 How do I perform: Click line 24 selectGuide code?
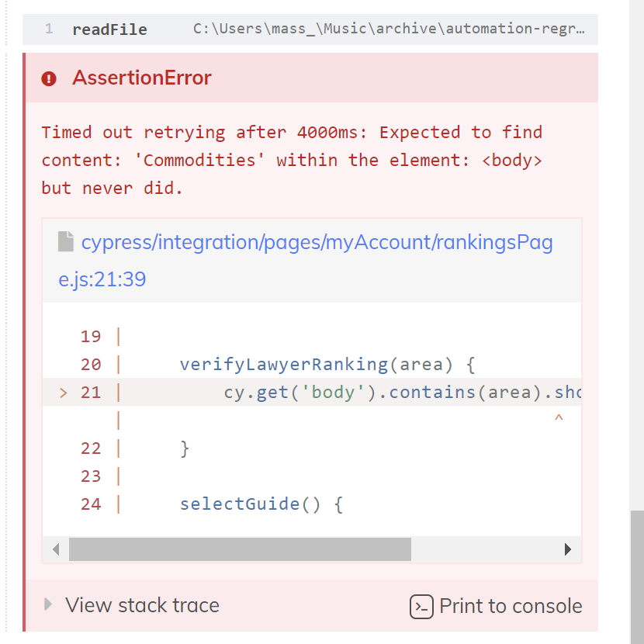point(259,504)
